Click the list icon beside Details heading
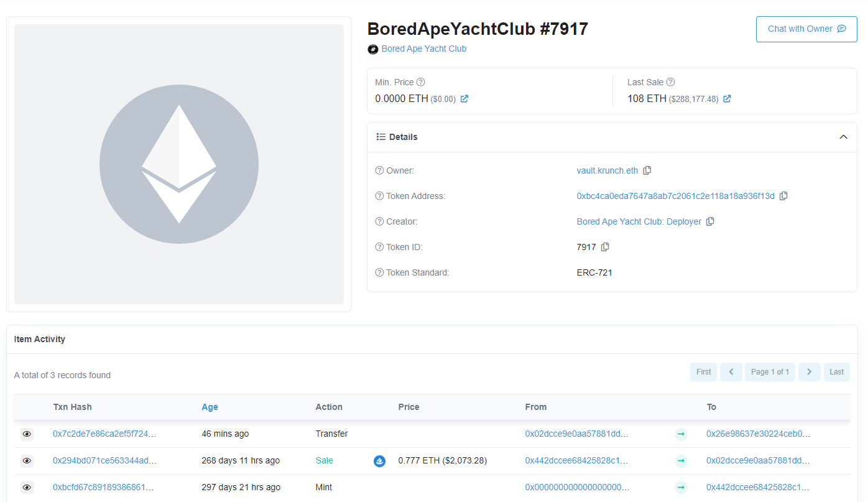This screenshot has height=502, width=868. click(381, 137)
